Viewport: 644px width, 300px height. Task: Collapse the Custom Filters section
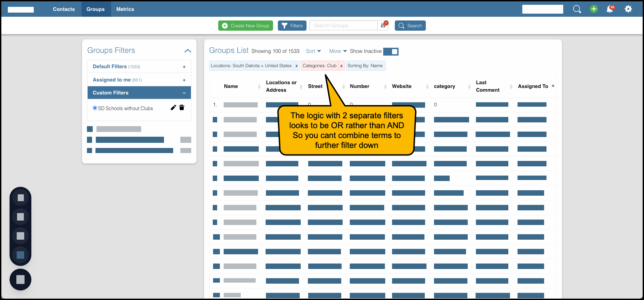[x=139, y=93]
